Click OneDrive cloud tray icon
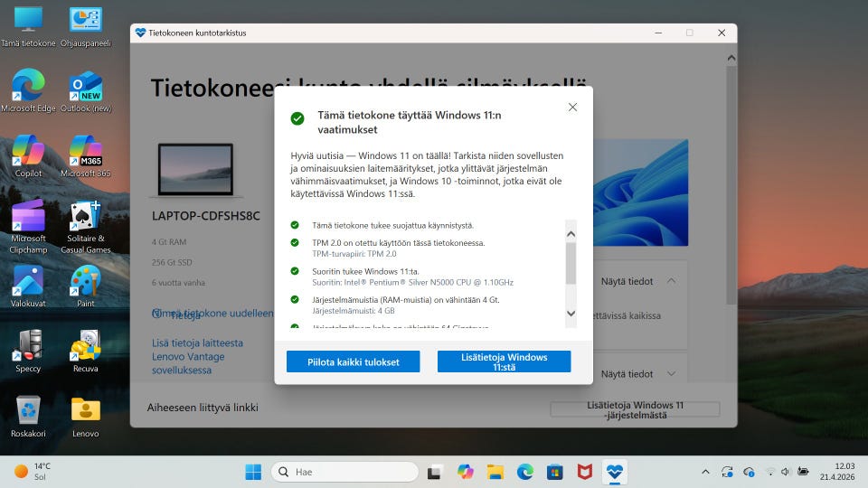 pyautogui.click(x=749, y=472)
